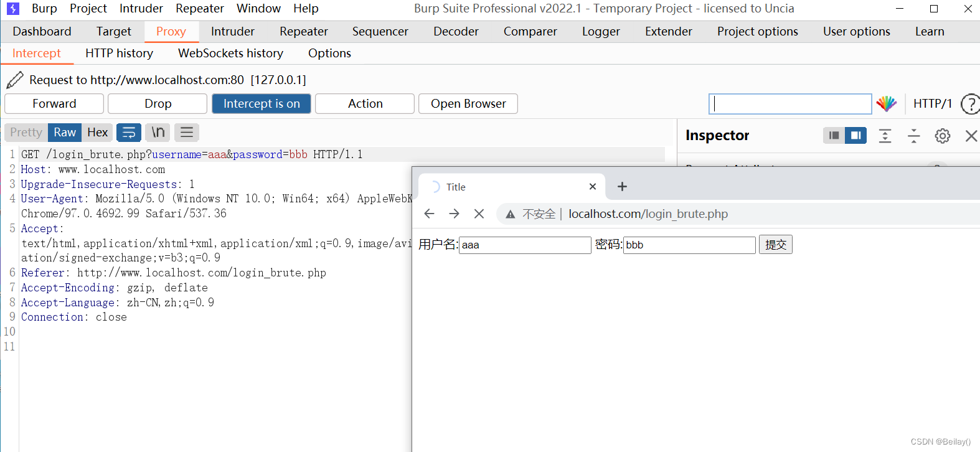The height and width of the screenshot is (452, 980).
Task: Switch to Proxy tab
Action: (x=171, y=32)
